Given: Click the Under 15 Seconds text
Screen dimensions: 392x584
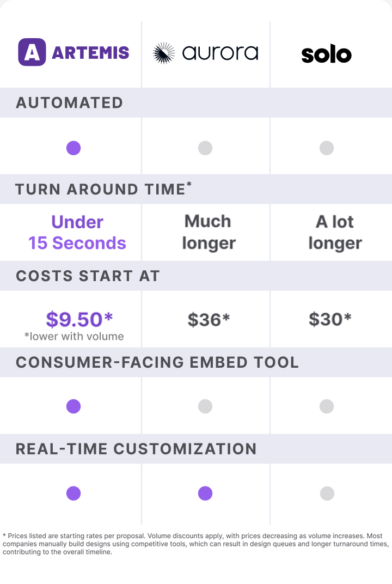Looking at the screenshot, I should 77,233.
